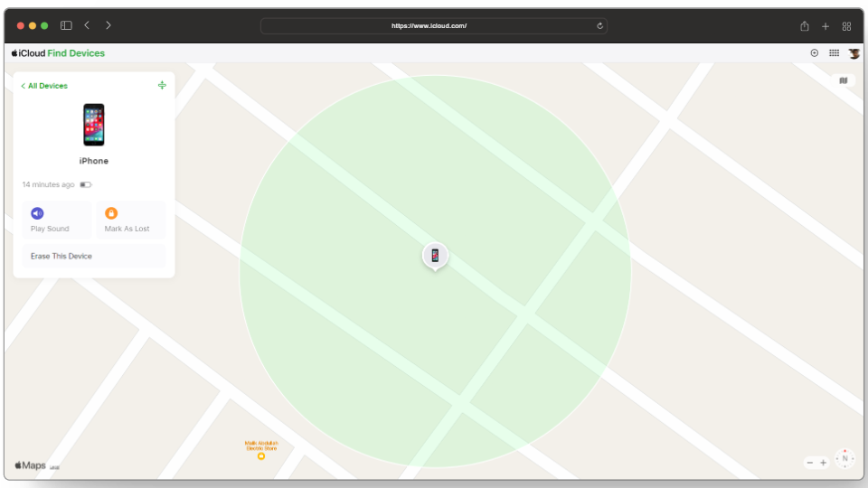
Task: Open the account profile avatar
Action: pyautogui.click(x=854, y=53)
